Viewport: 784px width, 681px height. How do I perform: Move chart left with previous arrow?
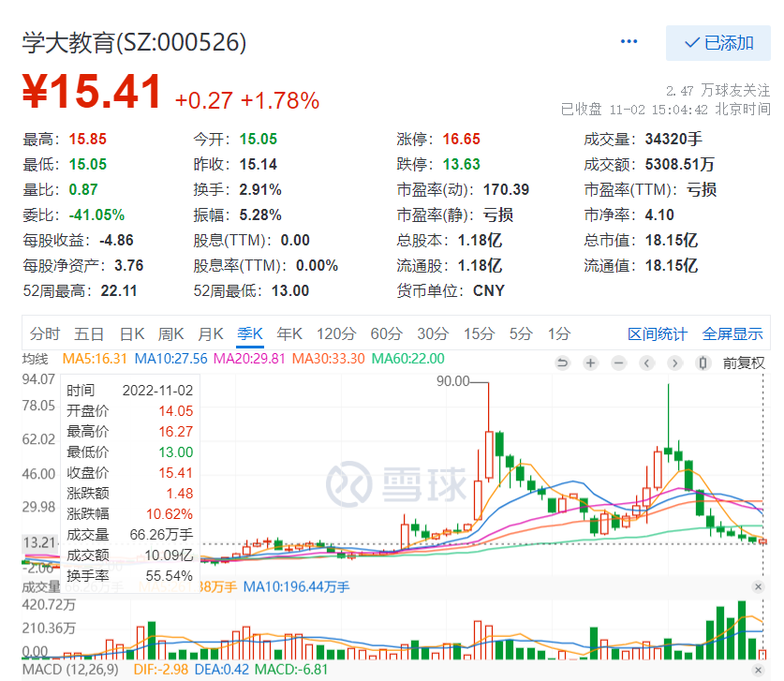click(646, 363)
